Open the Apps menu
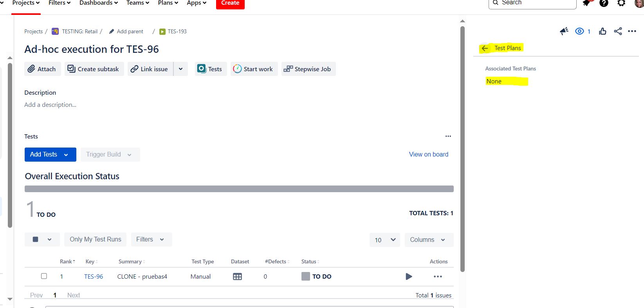The image size is (644, 308). (197, 3)
